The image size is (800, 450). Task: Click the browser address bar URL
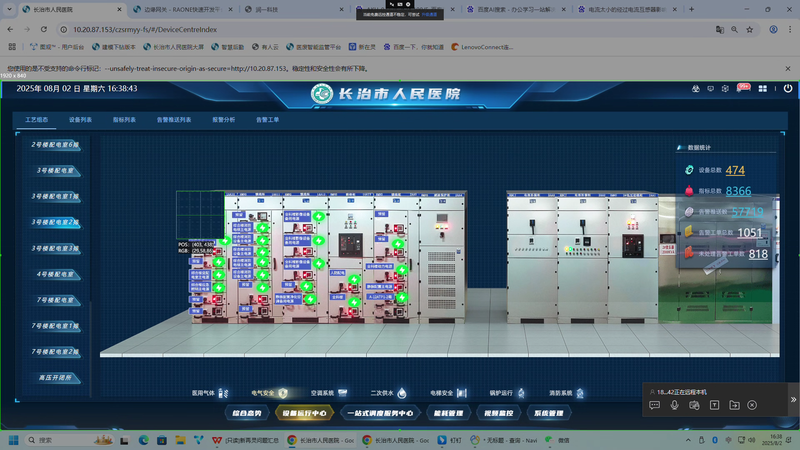tap(145, 30)
